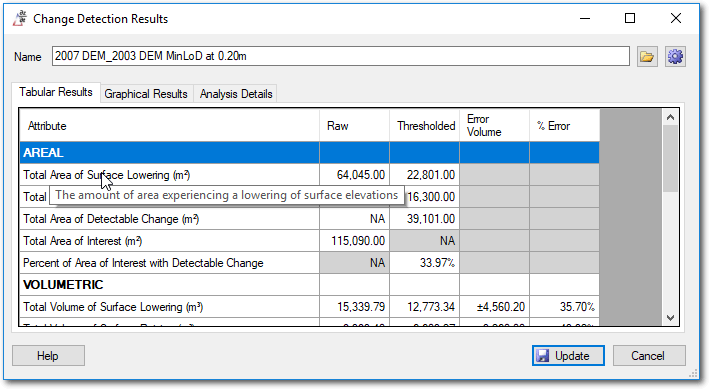Click the application icon in title bar
Viewport: 711px width, 391px height.
click(x=19, y=19)
